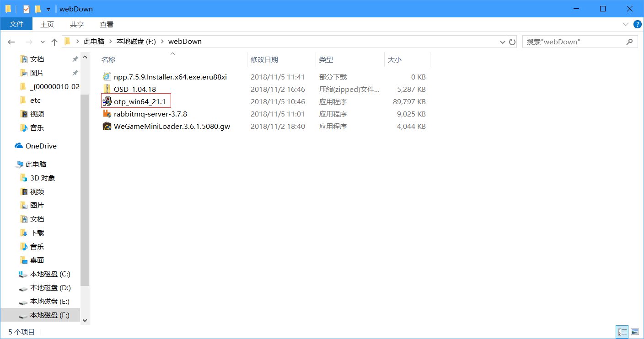This screenshot has width=644, height=339.
Task: Click the npp.7.5.9 installer file icon
Action: click(107, 77)
